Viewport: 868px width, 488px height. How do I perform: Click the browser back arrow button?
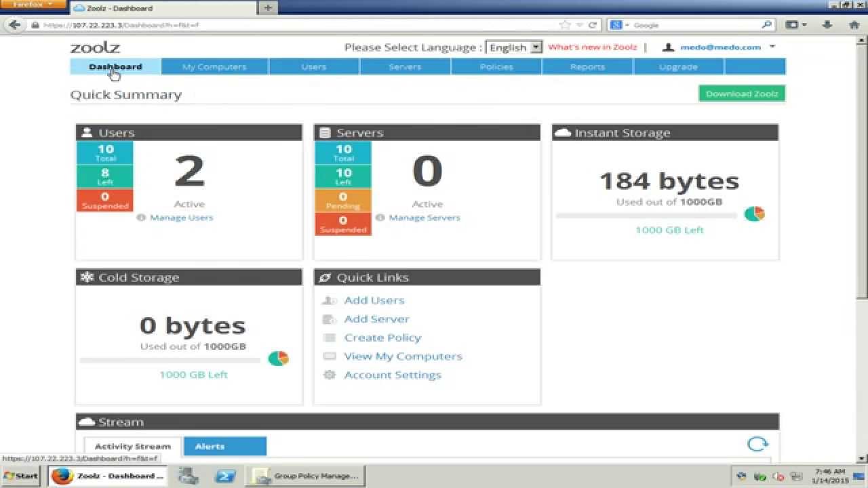point(14,25)
